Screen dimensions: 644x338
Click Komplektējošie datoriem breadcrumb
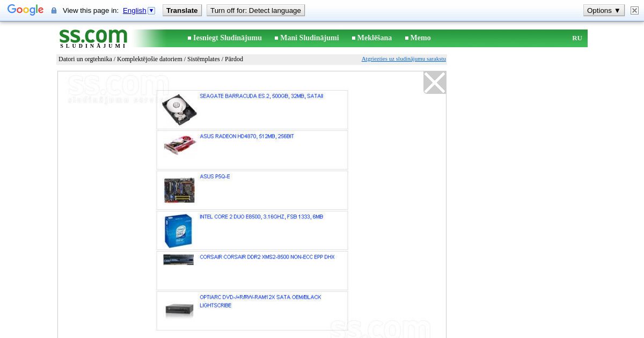click(150, 59)
